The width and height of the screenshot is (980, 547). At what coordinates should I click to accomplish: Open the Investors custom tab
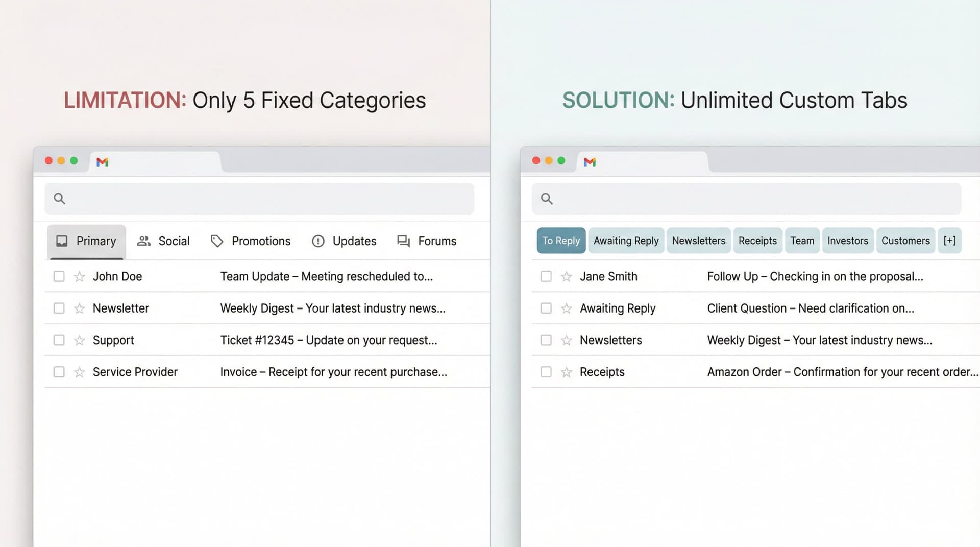click(x=847, y=241)
